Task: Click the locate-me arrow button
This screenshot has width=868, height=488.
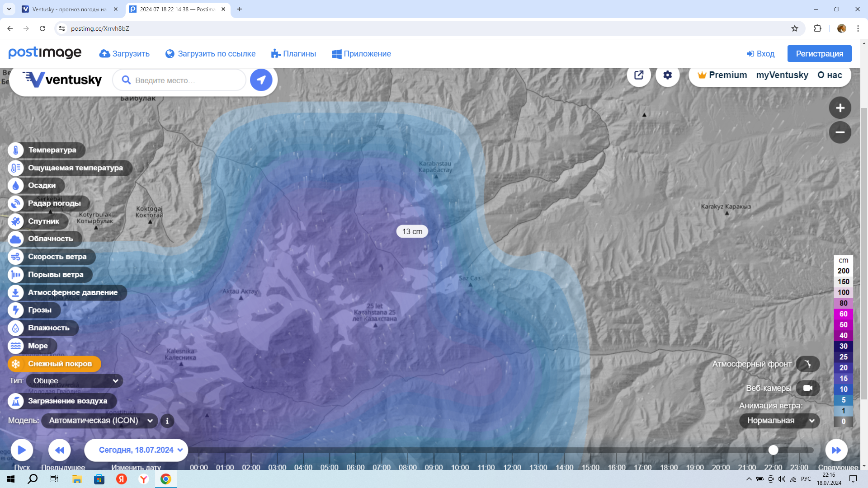Action: pos(261,80)
